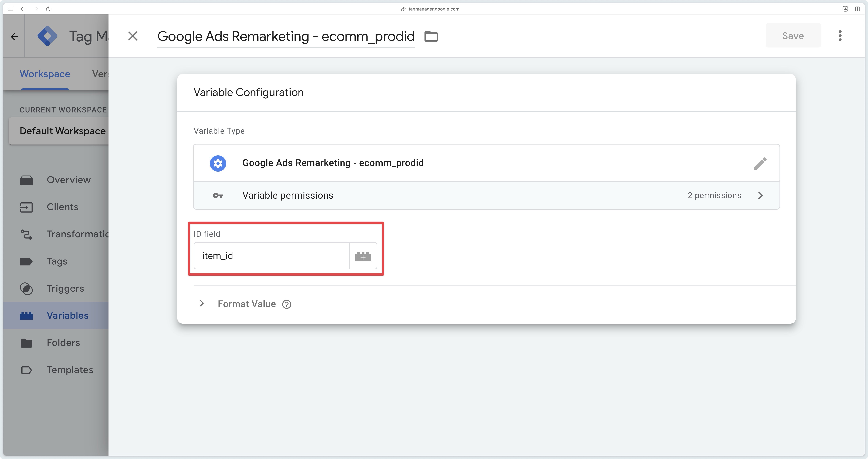Switch to the Workspace tab
The height and width of the screenshot is (459, 868).
point(45,74)
